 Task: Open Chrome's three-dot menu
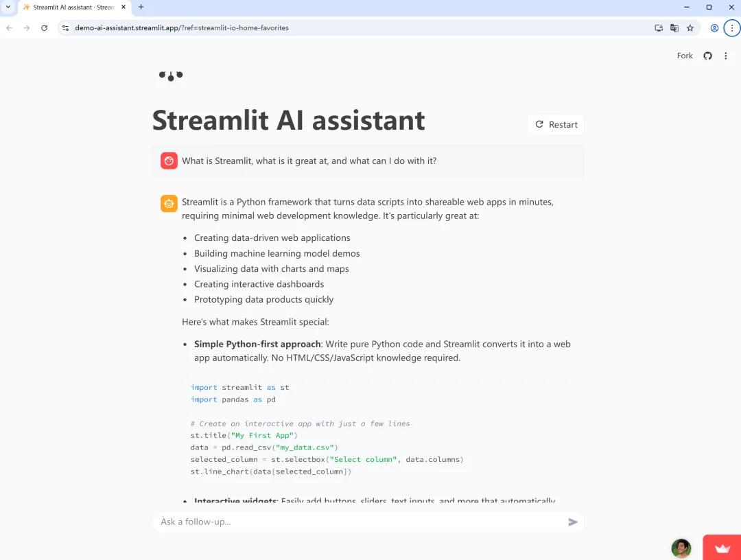click(732, 28)
